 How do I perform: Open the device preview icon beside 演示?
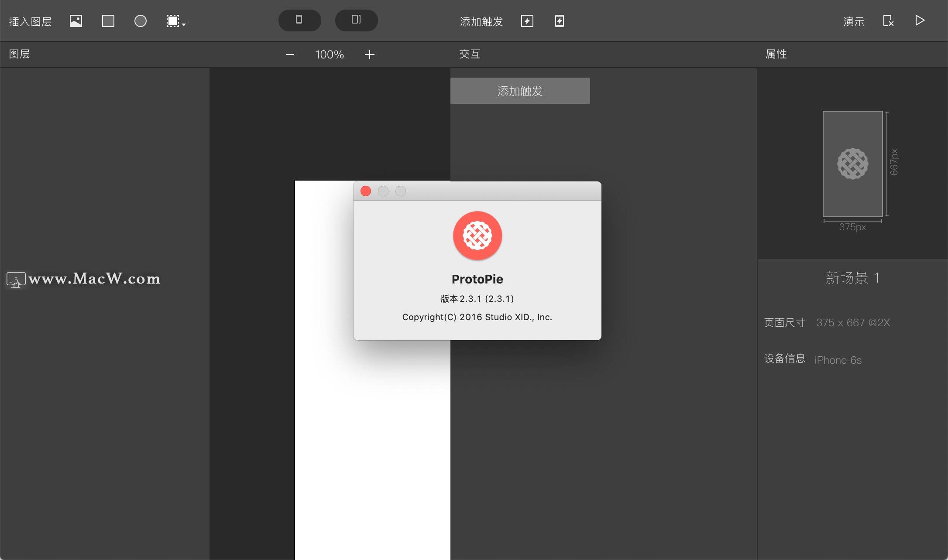coord(888,20)
